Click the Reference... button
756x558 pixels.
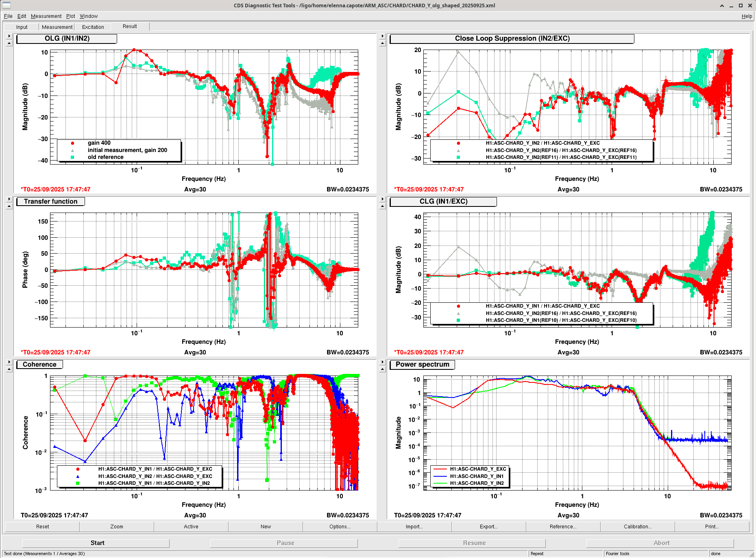coord(563,527)
